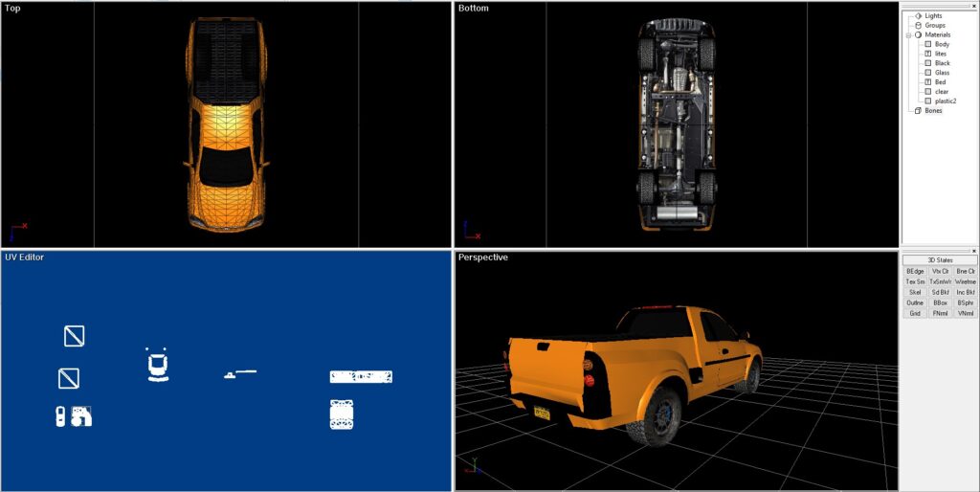Close the tree view panel

tap(973, 6)
